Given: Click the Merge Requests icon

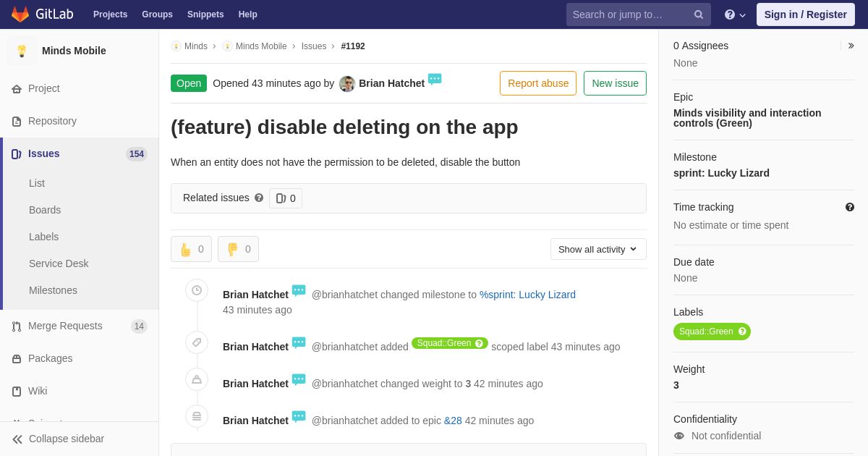Looking at the screenshot, I should 17,326.
